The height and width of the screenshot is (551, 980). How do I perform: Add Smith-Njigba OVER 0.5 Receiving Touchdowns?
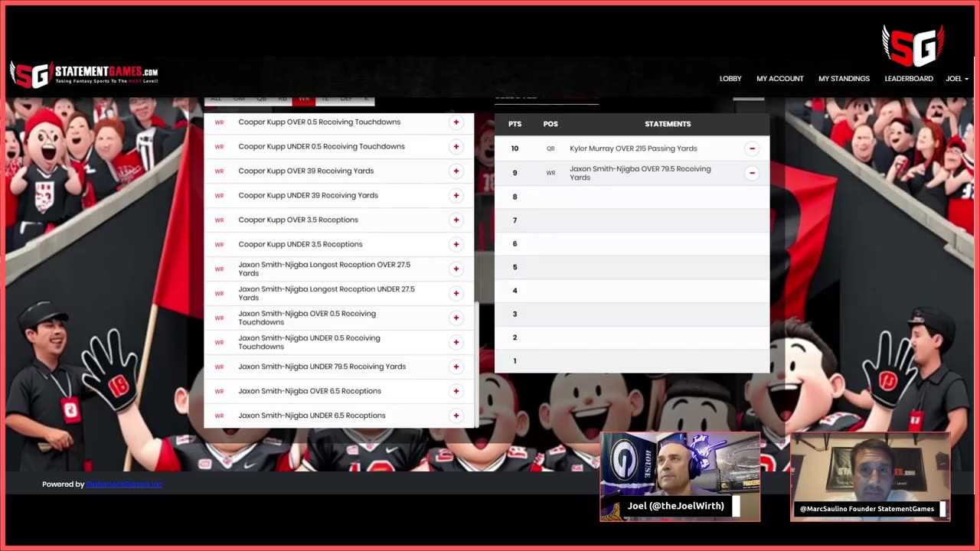click(x=456, y=318)
